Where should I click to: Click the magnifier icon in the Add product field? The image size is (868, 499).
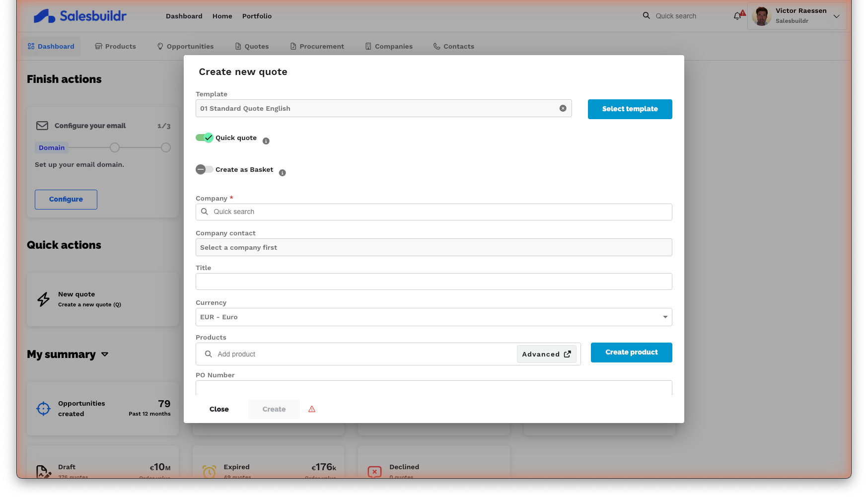tap(209, 354)
